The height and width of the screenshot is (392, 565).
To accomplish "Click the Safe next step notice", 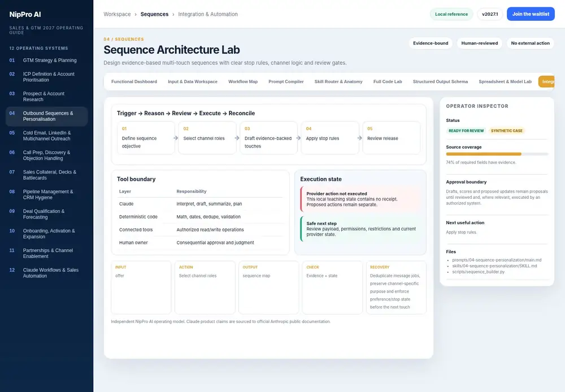I will click(360, 229).
